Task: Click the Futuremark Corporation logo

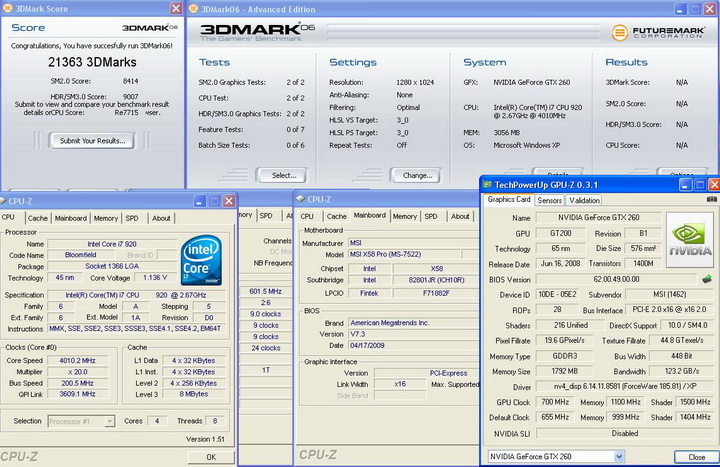Action: pos(658,32)
